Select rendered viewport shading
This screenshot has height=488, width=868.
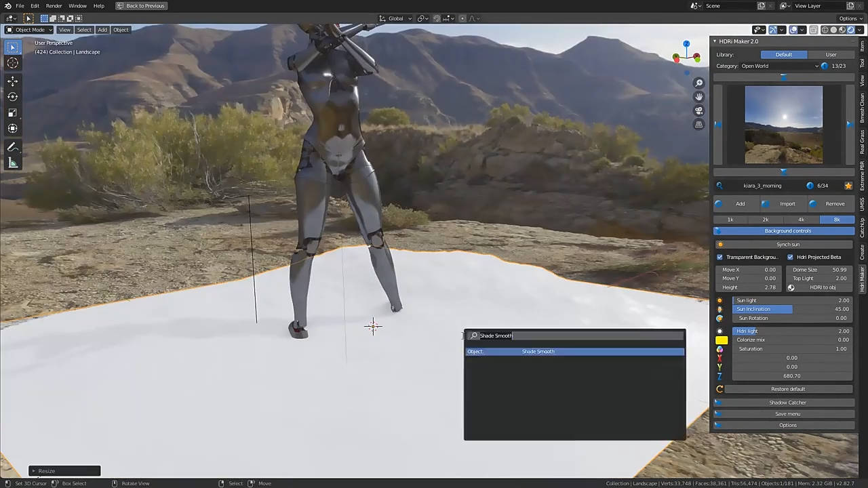(850, 30)
